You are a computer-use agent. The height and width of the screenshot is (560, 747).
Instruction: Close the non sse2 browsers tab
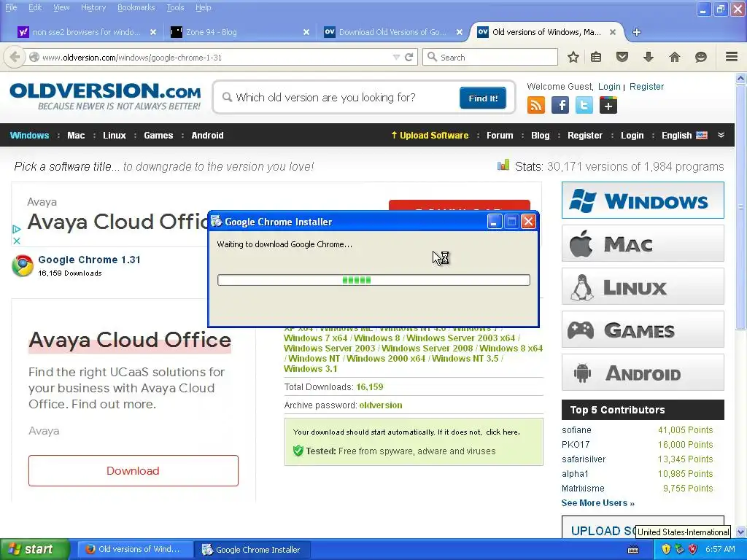pos(153,32)
